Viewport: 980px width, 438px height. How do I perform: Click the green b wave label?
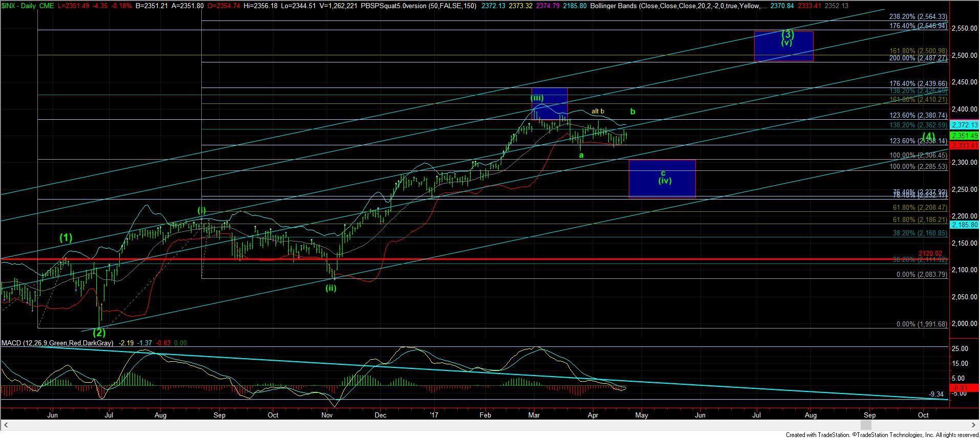pyautogui.click(x=633, y=112)
